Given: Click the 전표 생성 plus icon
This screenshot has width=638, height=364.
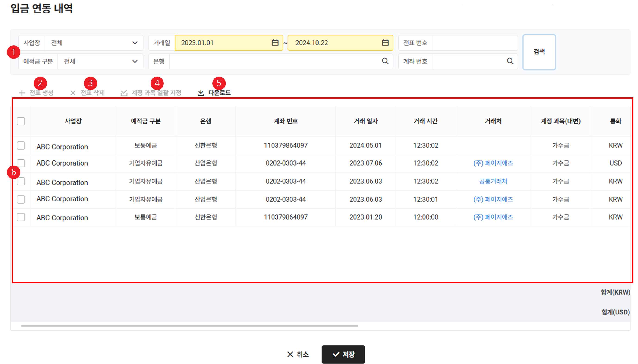Looking at the screenshot, I should [x=22, y=93].
